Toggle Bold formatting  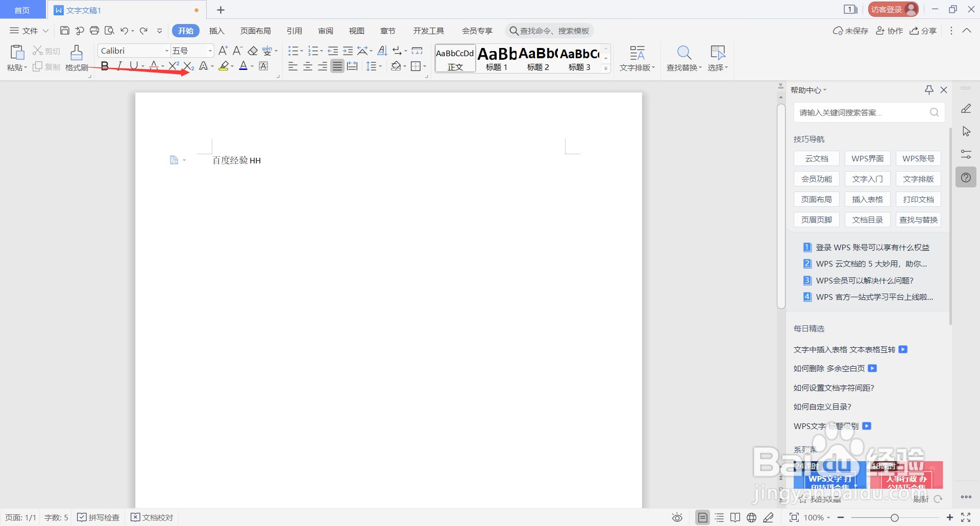(105, 66)
